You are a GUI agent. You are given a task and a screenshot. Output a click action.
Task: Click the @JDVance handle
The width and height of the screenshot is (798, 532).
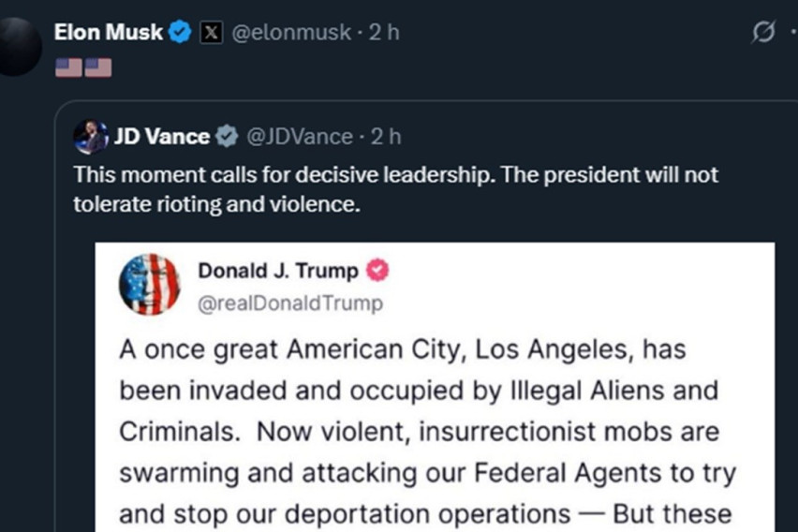click(x=299, y=137)
